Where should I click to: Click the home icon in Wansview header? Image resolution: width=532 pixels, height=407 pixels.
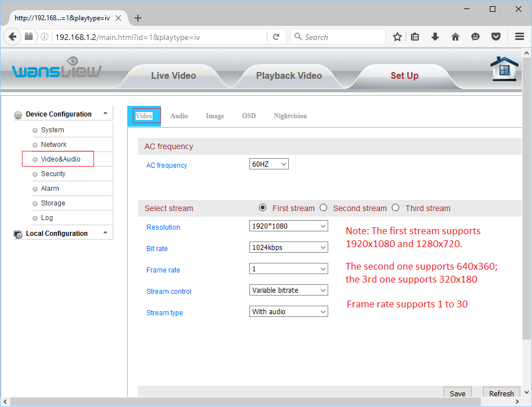(x=504, y=70)
